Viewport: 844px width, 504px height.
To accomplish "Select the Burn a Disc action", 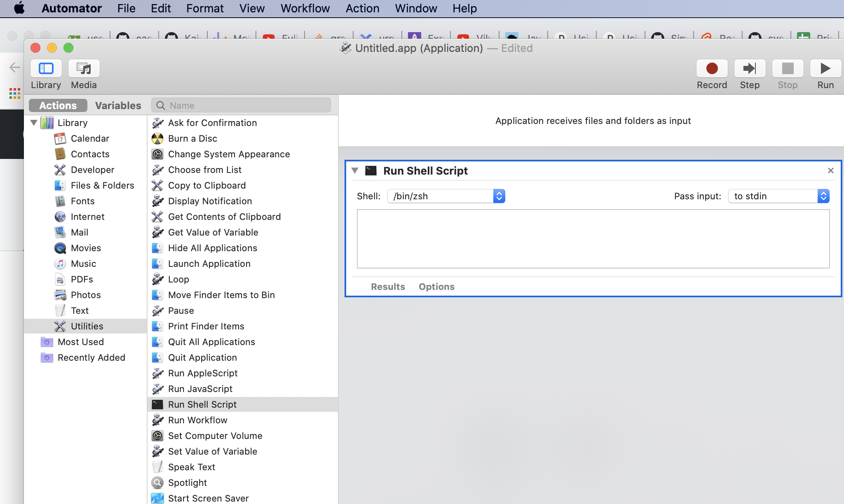I will pyautogui.click(x=192, y=138).
